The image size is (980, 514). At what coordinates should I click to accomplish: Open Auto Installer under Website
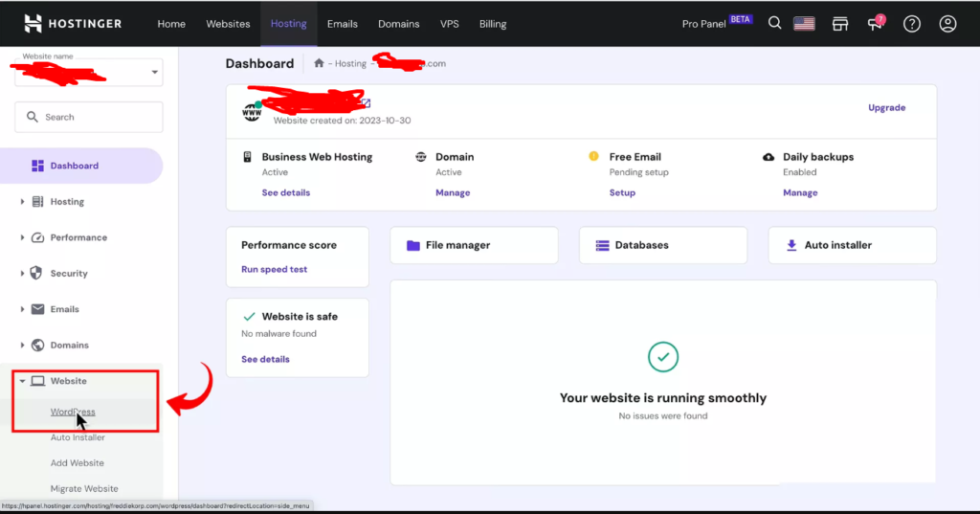(78, 437)
